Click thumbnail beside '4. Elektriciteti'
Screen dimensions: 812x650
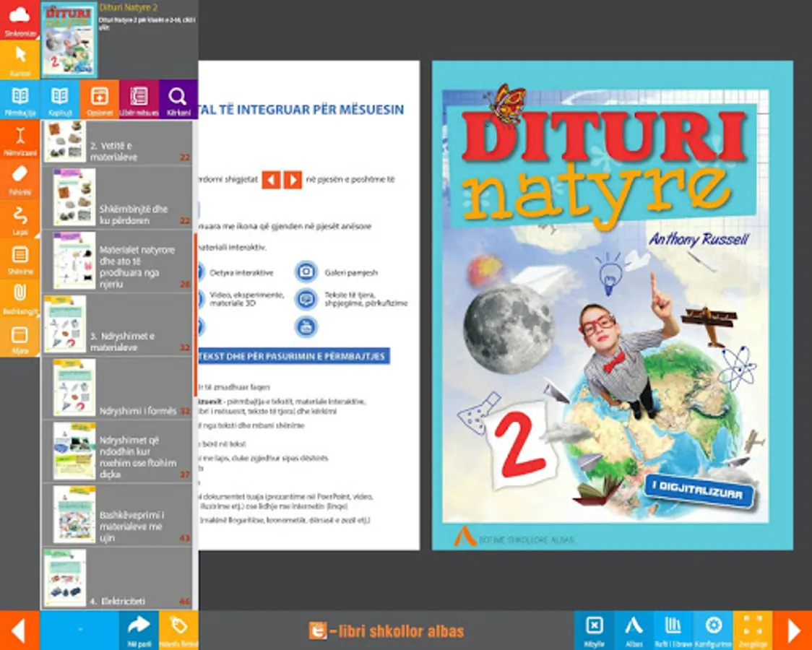65,578
